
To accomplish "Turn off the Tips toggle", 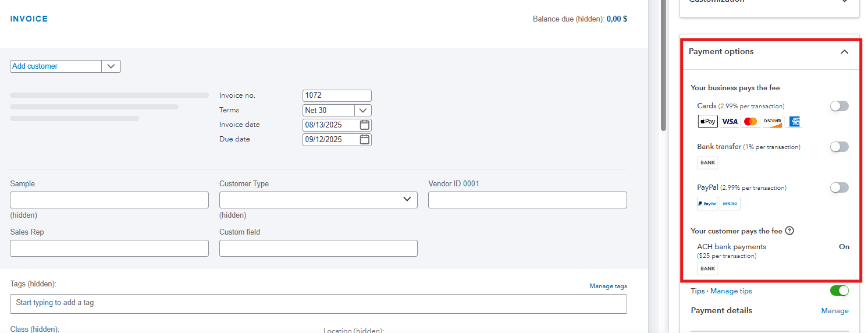I will click(839, 291).
